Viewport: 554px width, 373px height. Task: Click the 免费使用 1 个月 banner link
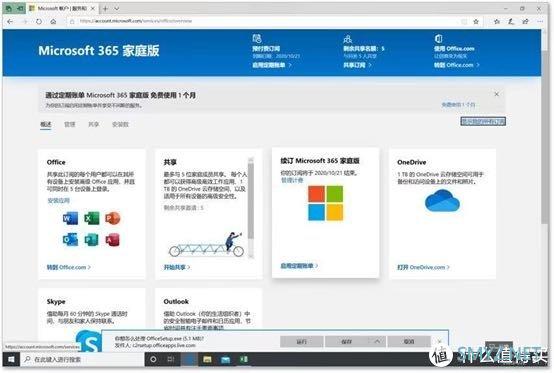(x=458, y=105)
